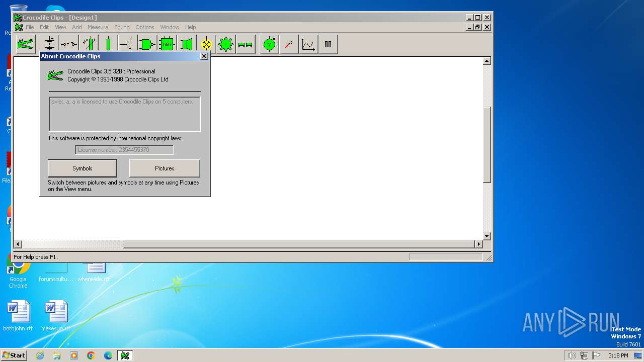Click the crocodile head toolbar icon
This screenshot has height=362, width=644.
[x=25, y=44]
